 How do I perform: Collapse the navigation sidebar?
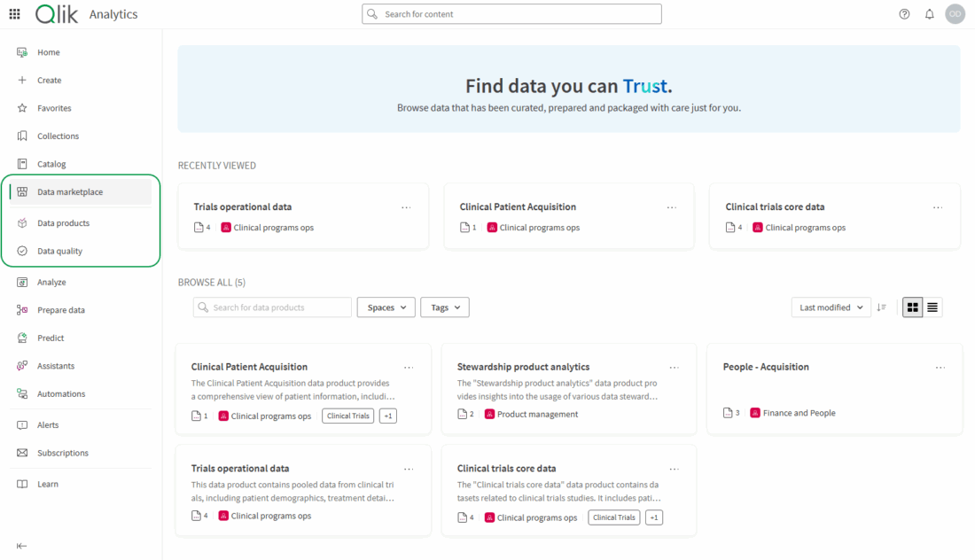coord(21,545)
